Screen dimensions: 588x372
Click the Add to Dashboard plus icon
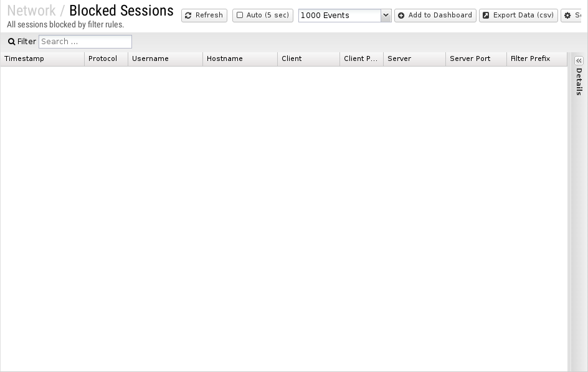click(401, 16)
